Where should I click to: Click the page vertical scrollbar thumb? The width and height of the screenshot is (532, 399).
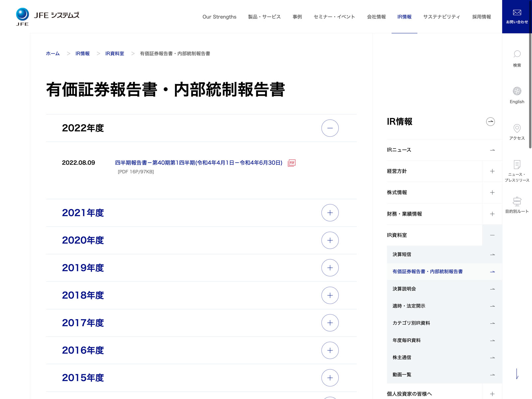pyautogui.click(x=530, y=74)
